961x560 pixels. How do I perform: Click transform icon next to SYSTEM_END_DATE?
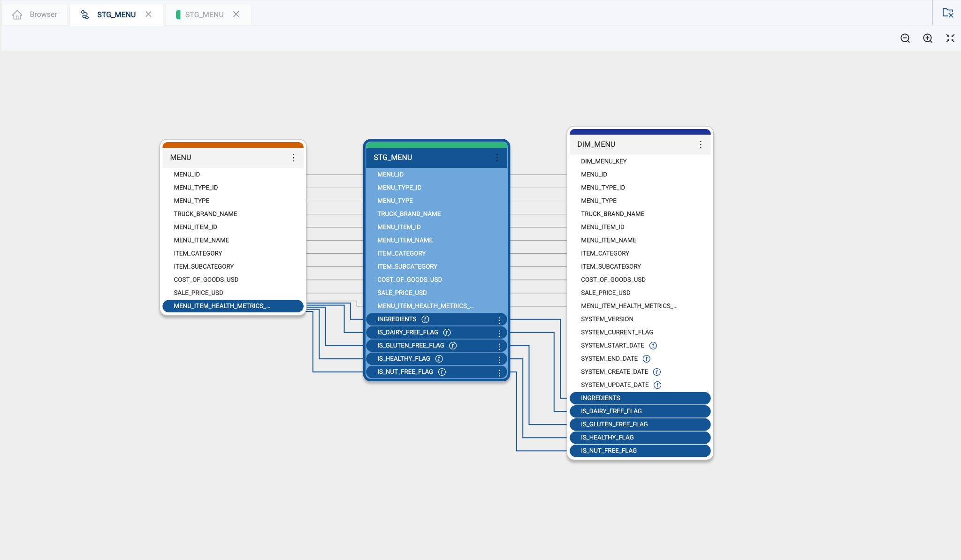coord(647,359)
